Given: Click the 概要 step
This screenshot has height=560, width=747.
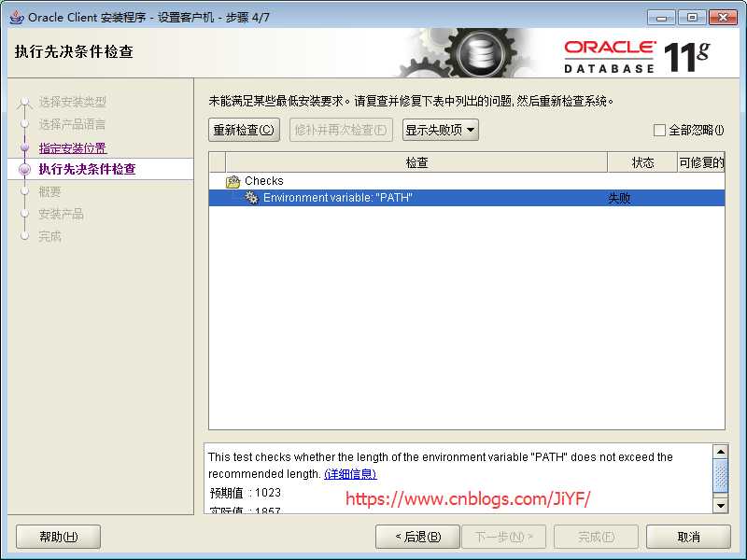Looking at the screenshot, I should coord(50,192).
